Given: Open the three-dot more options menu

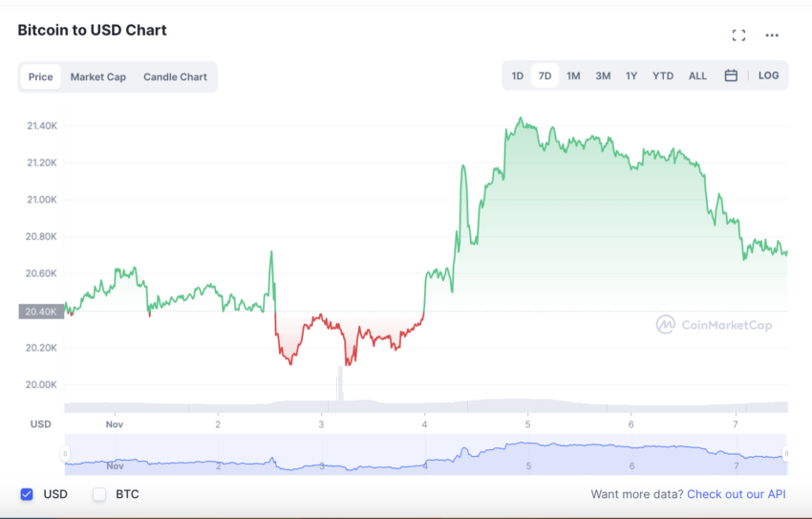Looking at the screenshot, I should click(772, 35).
